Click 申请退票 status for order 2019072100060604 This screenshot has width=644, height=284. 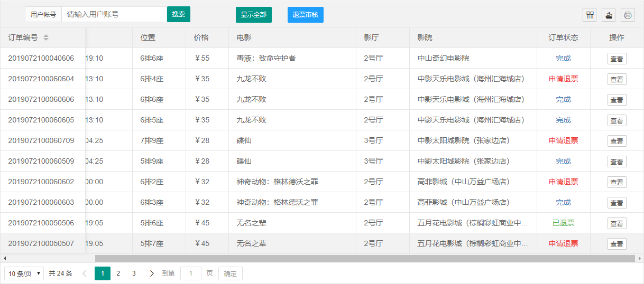tap(563, 79)
